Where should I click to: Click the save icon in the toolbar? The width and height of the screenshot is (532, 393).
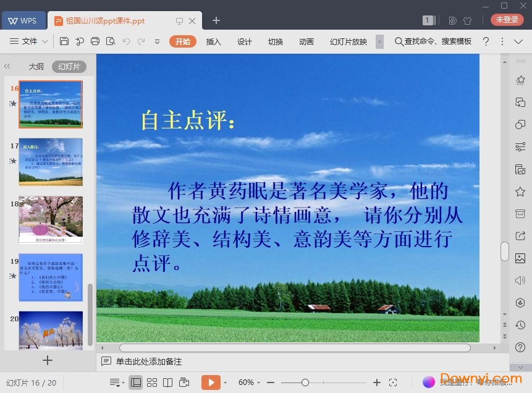tap(64, 41)
